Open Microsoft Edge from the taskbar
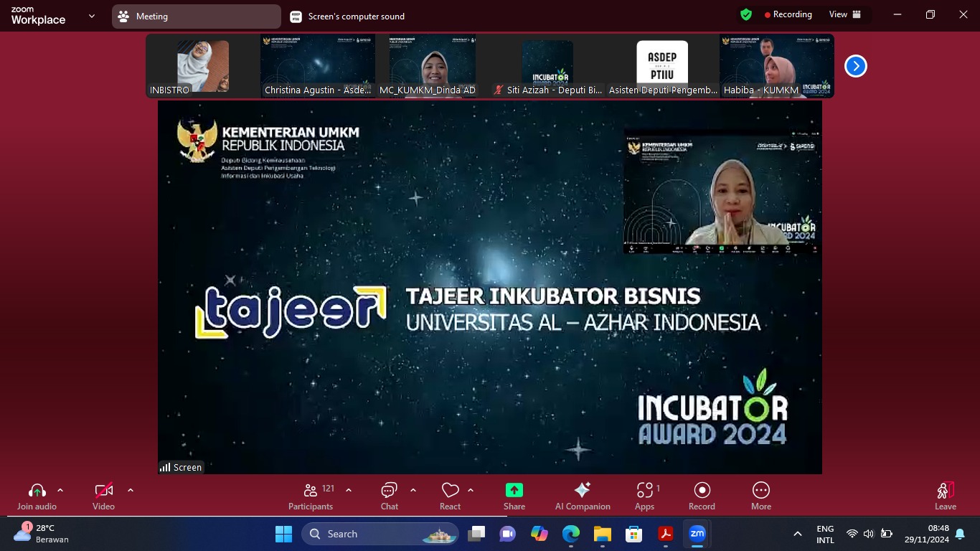980x551 pixels. [571, 534]
